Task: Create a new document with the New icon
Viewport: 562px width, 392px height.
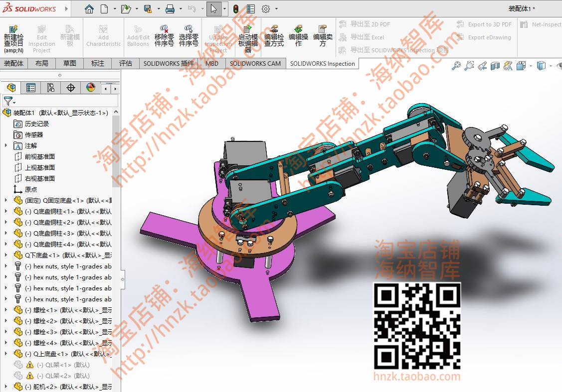Action: tap(104, 9)
